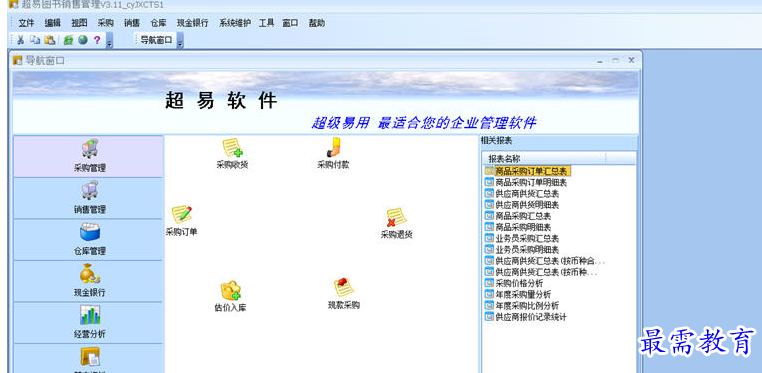Open the 系统维护 menu

tap(235, 23)
